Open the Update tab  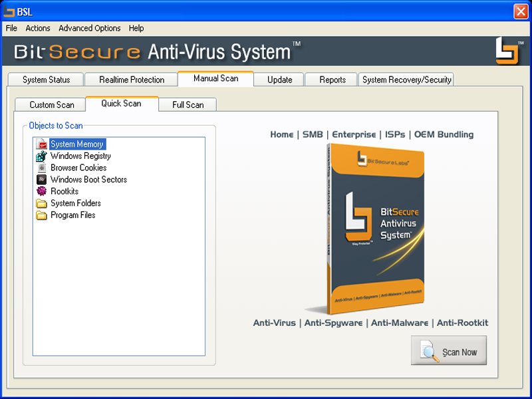coord(279,80)
